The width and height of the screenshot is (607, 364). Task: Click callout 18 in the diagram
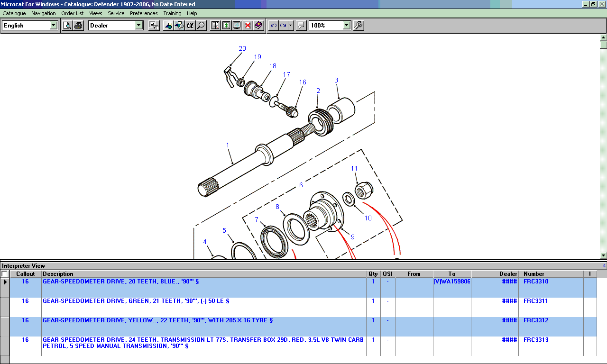pyautogui.click(x=273, y=66)
